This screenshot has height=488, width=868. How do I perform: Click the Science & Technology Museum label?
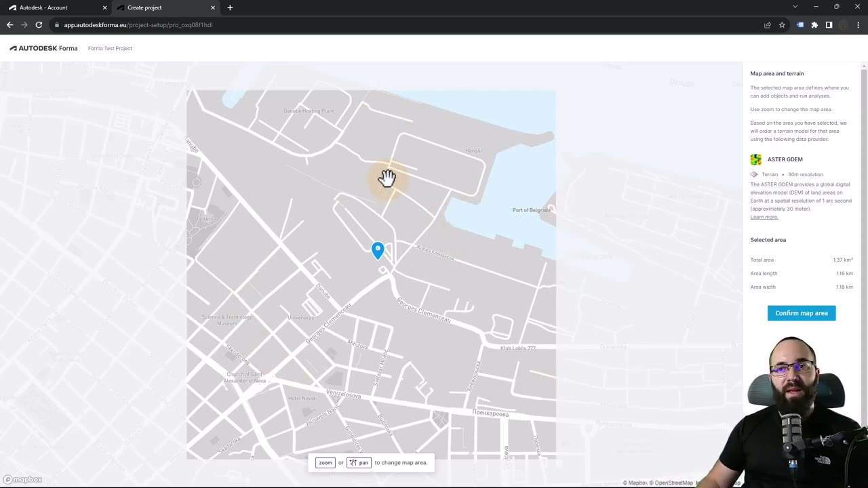(x=227, y=320)
